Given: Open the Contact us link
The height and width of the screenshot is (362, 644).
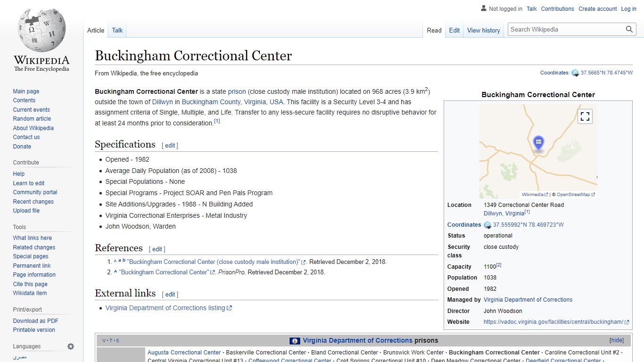Looking at the screenshot, I should click(x=26, y=137).
